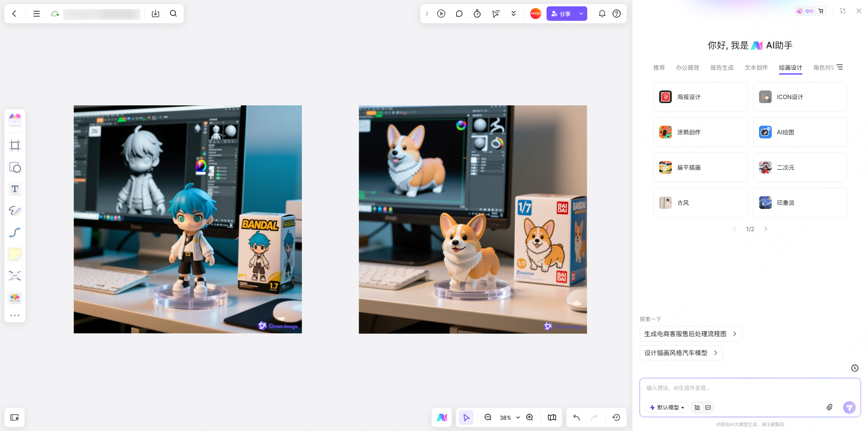Expand the 默认模型 model selector
The width and height of the screenshot is (868, 431).
point(667,407)
